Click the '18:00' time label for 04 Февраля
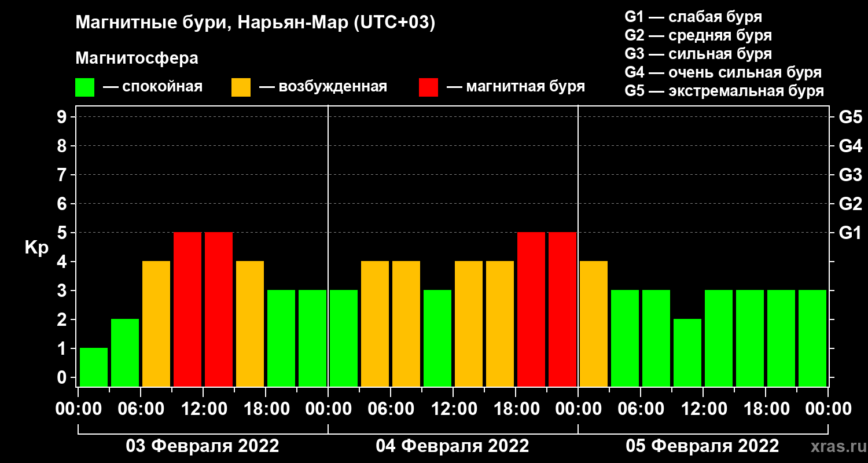 516,409
